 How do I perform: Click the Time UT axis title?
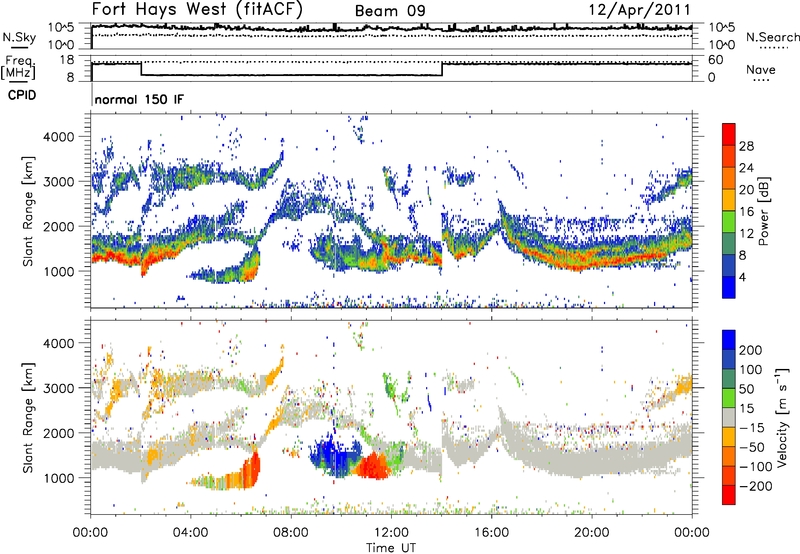(391, 548)
